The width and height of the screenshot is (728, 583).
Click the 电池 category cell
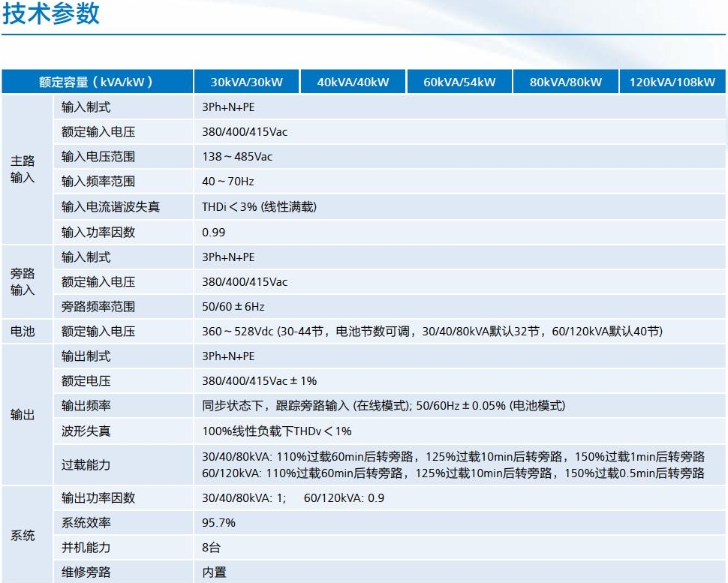coord(23,331)
